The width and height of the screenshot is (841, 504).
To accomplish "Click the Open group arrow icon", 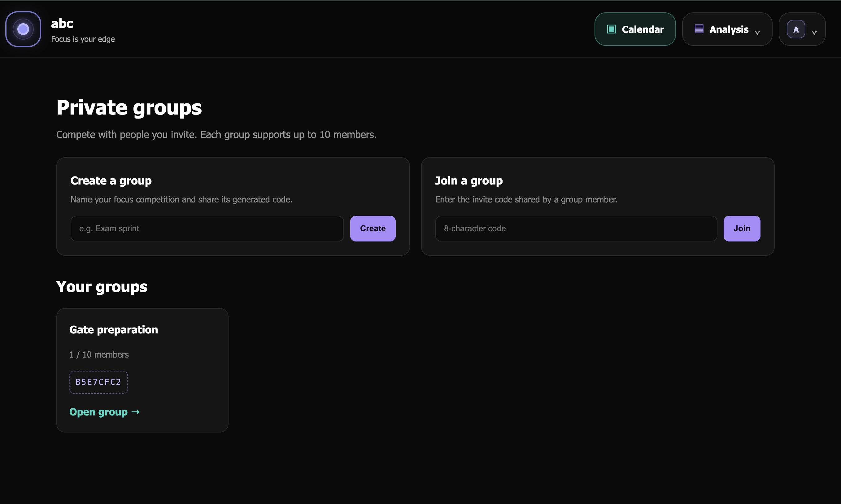I will pos(136,412).
